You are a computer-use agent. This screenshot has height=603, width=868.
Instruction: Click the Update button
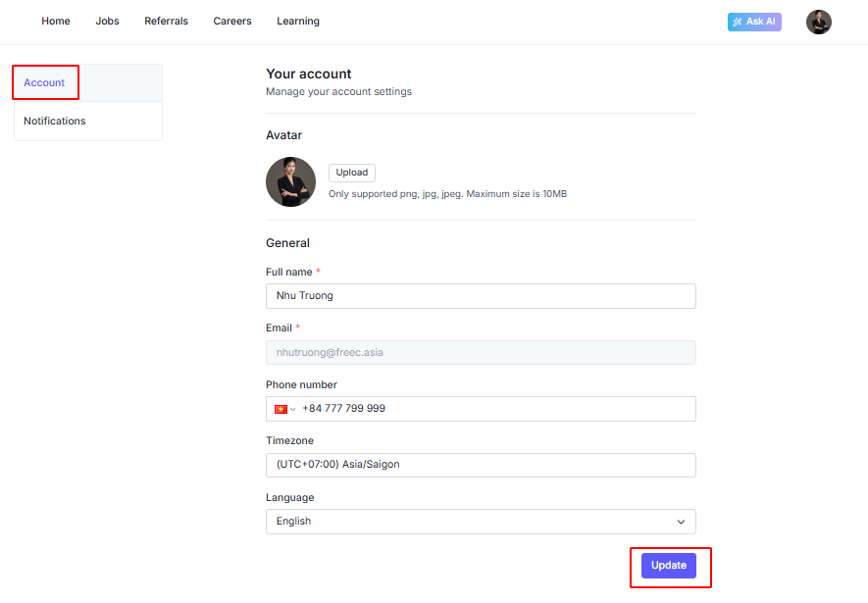click(668, 566)
